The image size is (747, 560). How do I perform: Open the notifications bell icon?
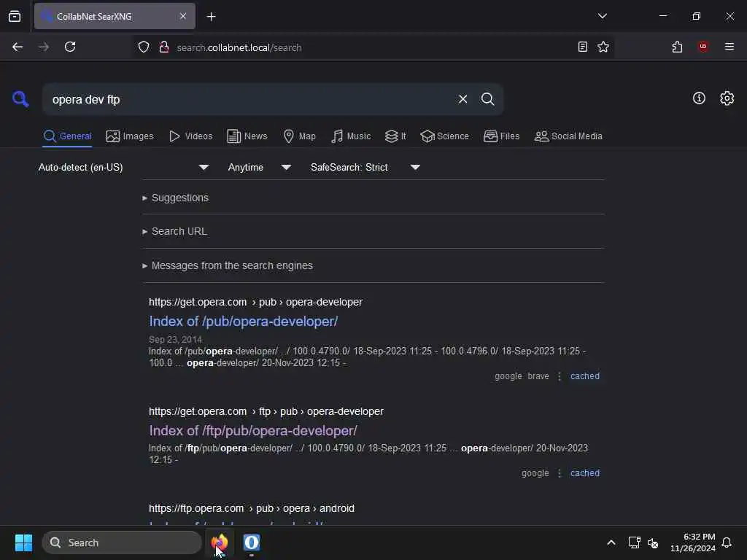(727, 542)
